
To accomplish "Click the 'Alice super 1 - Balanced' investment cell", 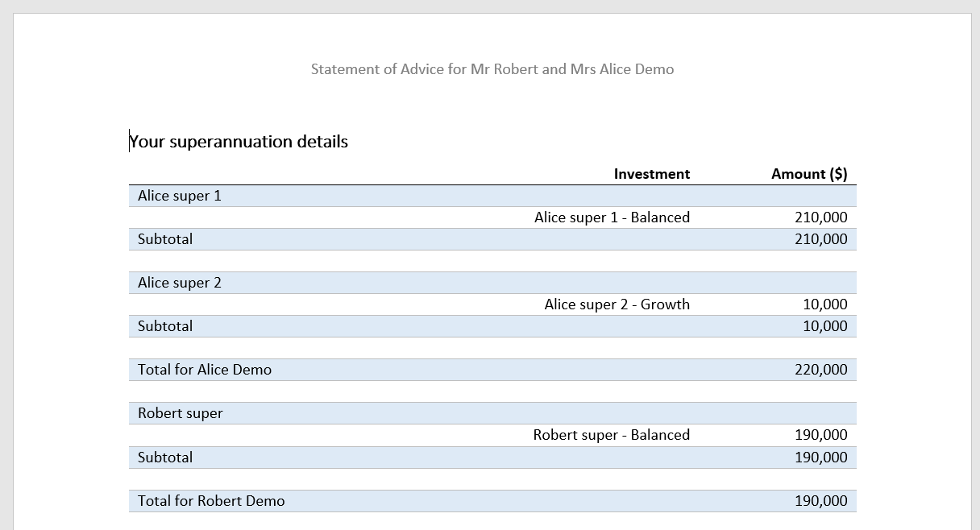I will (612, 217).
